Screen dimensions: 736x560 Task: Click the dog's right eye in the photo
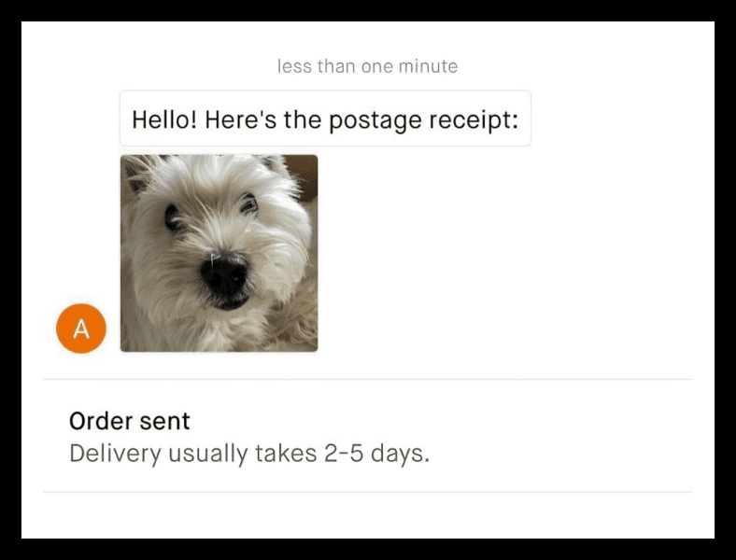pyautogui.click(x=249, y=204)
